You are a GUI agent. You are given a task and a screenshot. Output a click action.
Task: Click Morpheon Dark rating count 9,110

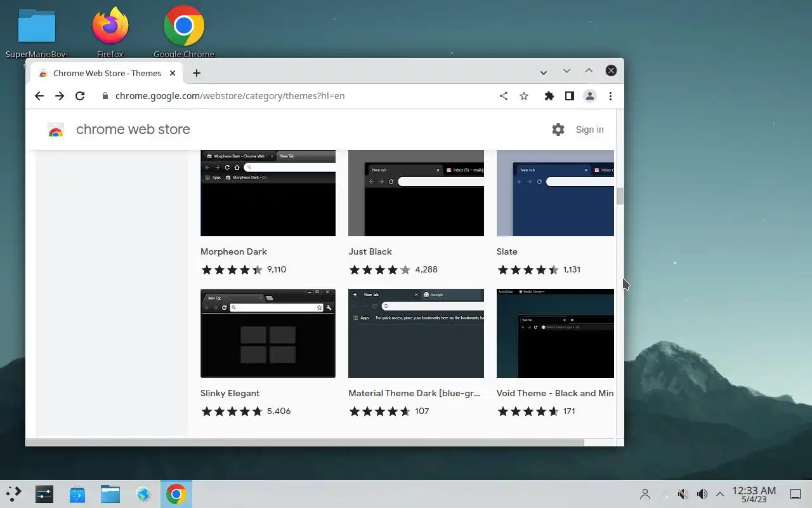click(277, 269)
